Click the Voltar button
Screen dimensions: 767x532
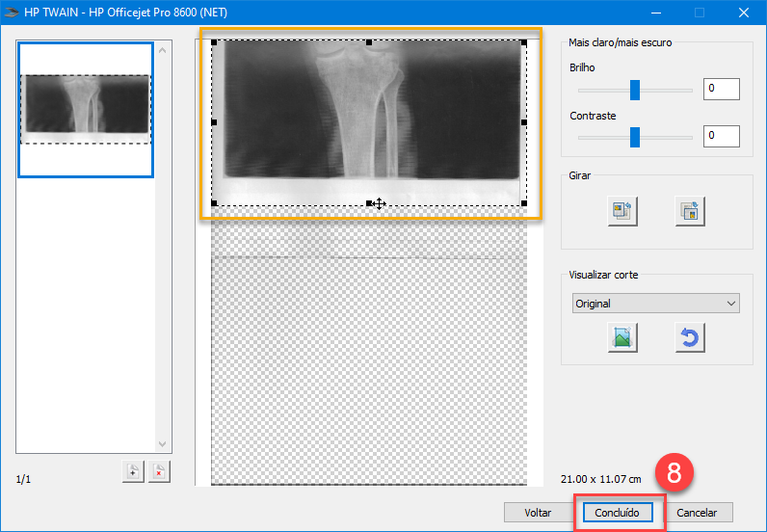click(537, 512)
